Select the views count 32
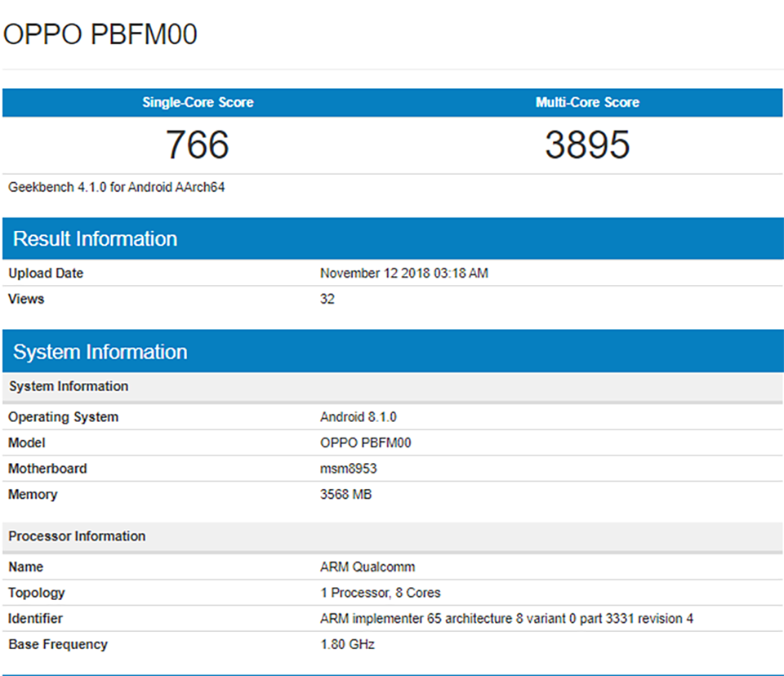Image resolution: width=784 pixels, height=676 pixels. [327, 299]
